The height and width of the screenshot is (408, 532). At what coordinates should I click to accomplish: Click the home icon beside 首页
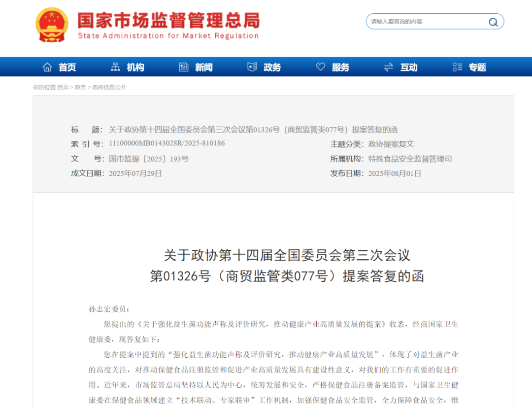pos(47,67)
